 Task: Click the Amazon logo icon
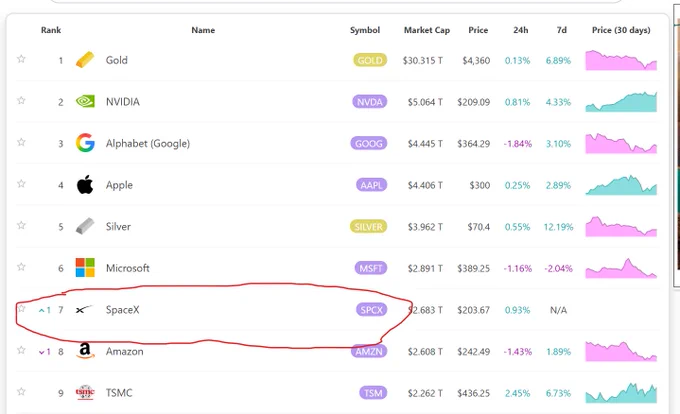click(85, 351)
